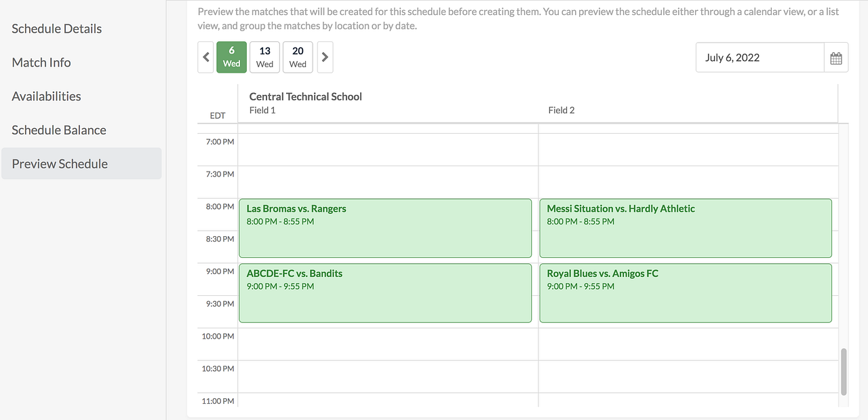Open the calendar date picker icon
Viewport: 868px width, 420px height.
835,58
